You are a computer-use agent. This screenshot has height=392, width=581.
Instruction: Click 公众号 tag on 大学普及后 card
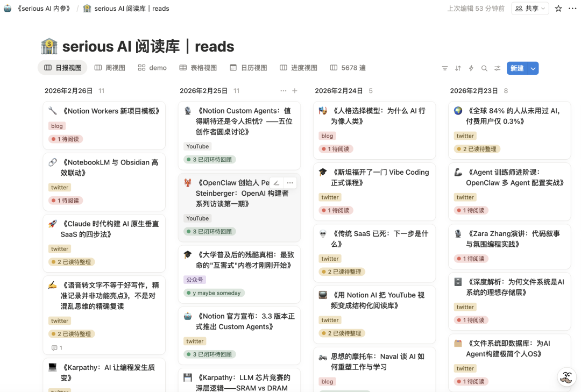(x=195, y=280)
